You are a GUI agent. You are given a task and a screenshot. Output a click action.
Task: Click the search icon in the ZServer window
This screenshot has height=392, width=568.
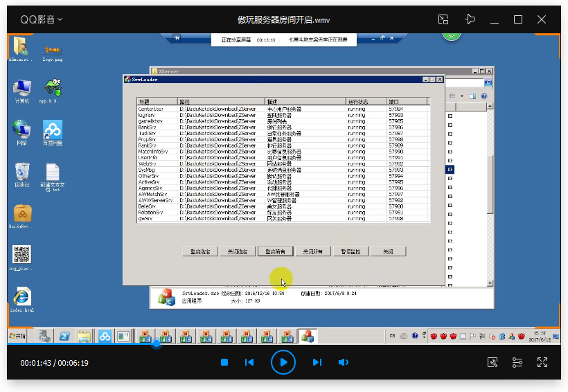(488, 83)
